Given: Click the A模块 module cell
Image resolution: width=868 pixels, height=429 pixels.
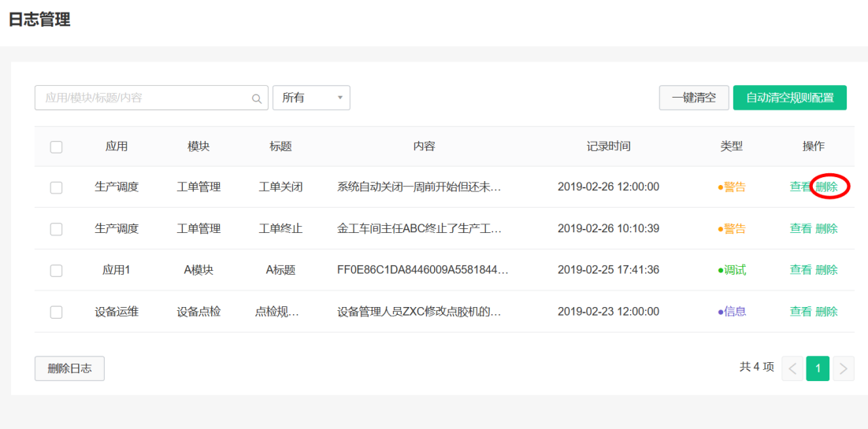Looking at the screenshot, I should pos(198,270).
